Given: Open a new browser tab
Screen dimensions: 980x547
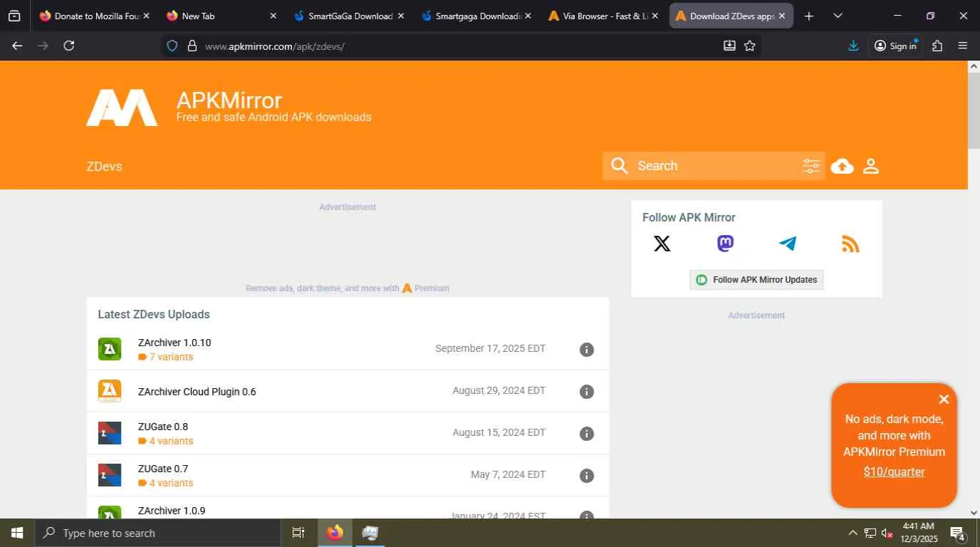Looking at the screenshot, I should click(x=809, y=16).
